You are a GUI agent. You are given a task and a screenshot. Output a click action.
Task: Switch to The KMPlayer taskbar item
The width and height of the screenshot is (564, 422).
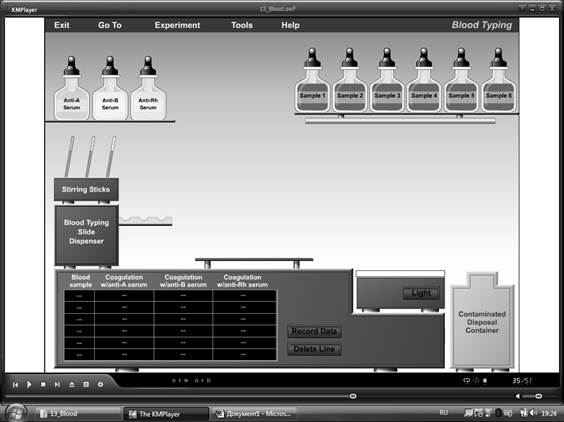point(166,414)
